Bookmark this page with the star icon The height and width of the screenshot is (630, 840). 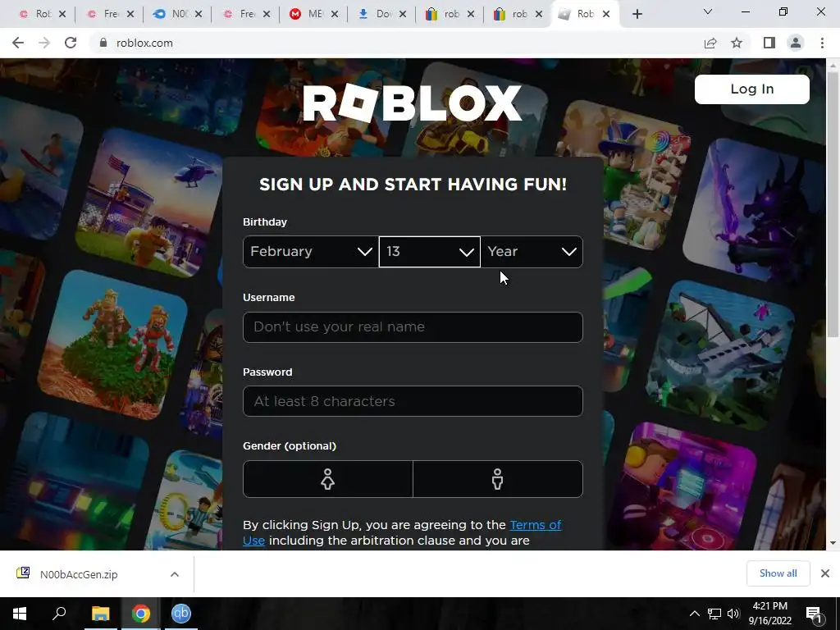pos(737,43)
